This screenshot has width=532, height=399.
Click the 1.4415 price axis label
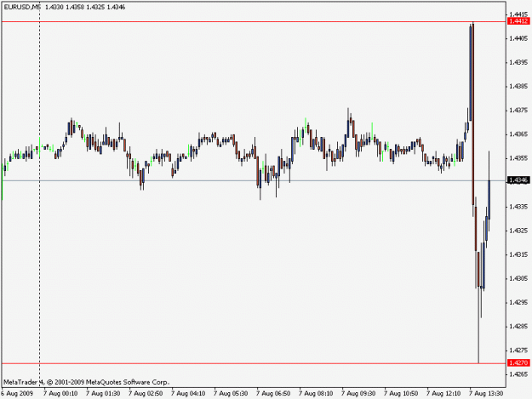[518, 14]
